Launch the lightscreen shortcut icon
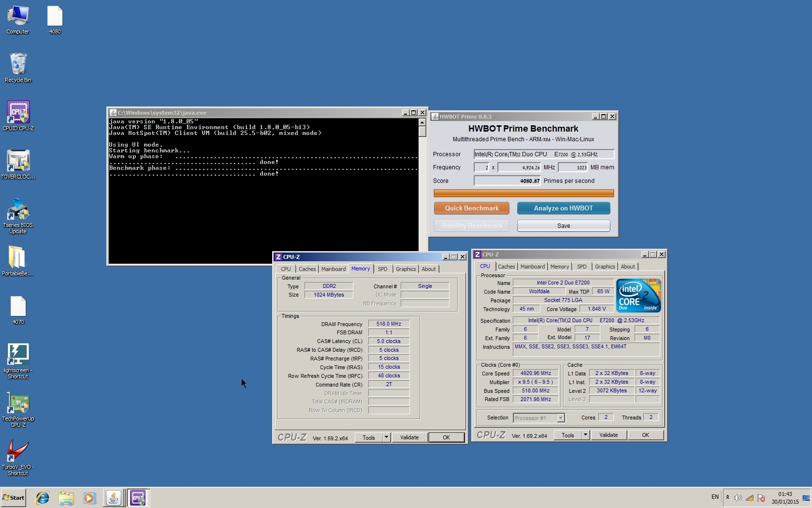This screenshot has height=508, width=812. click(18, 361)
